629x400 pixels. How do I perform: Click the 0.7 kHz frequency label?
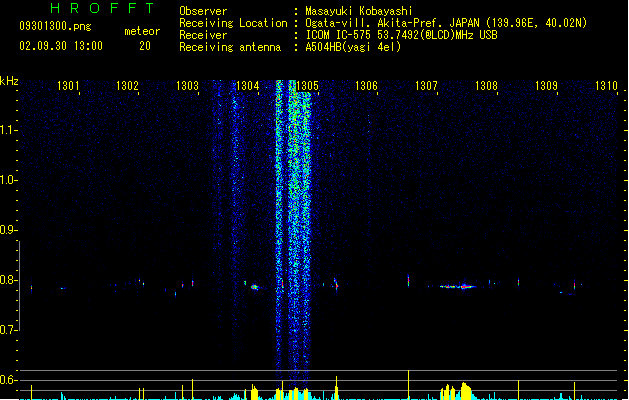click(x=9, y=330)
